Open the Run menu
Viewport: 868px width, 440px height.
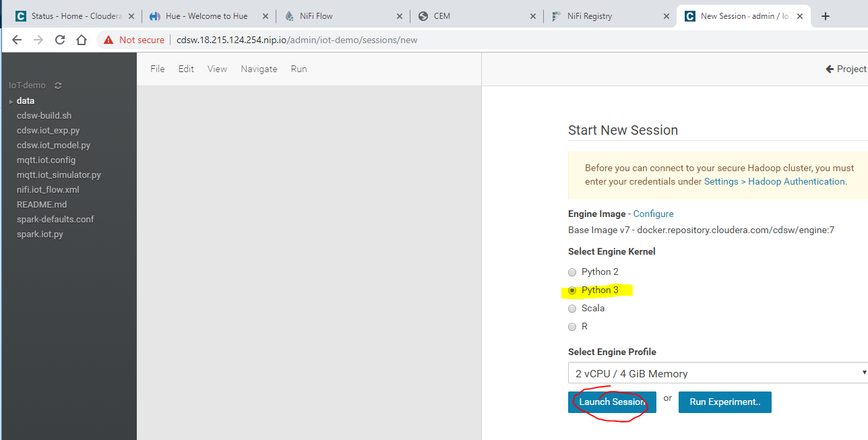299,69
